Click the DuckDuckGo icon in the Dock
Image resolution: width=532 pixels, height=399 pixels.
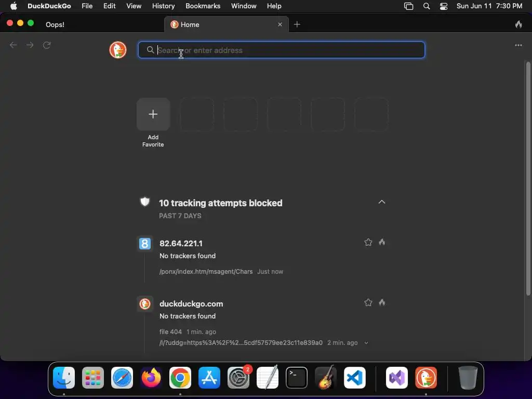click(x=426, y=378)
